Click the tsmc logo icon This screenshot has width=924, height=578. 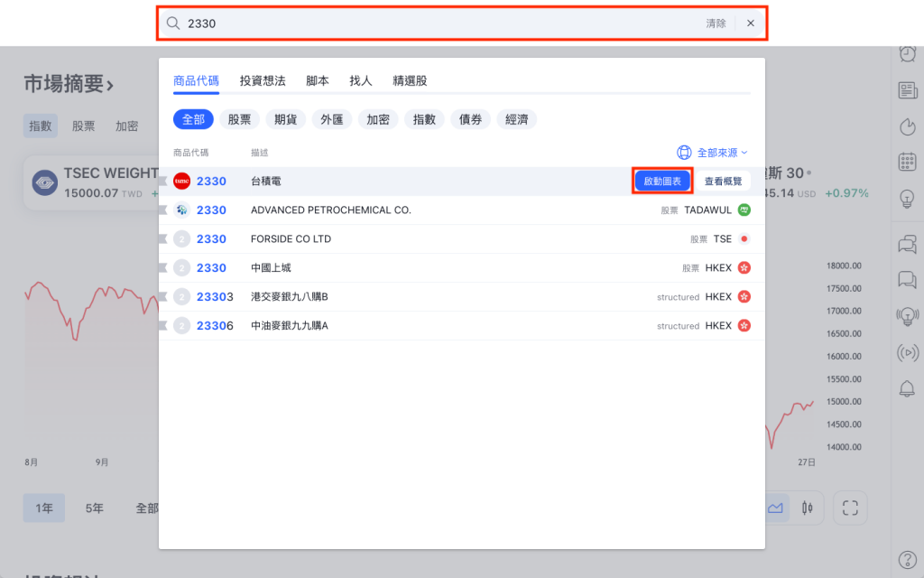tap(181, 181)
